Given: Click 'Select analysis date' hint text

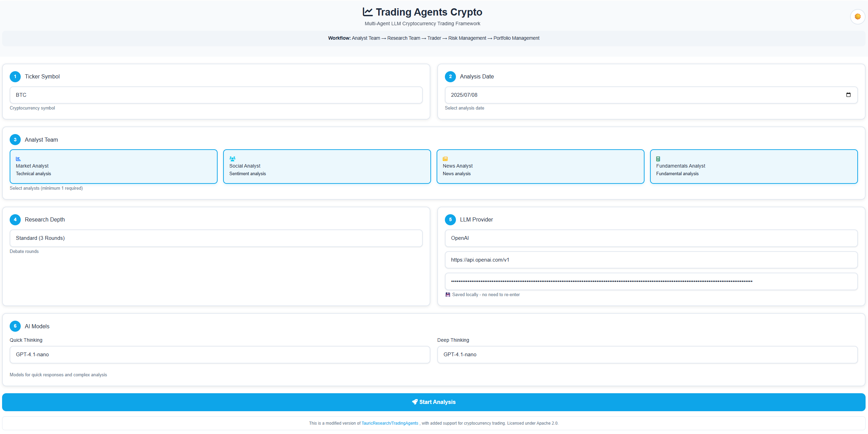Looking at the screenshot, I should [465, 108].
